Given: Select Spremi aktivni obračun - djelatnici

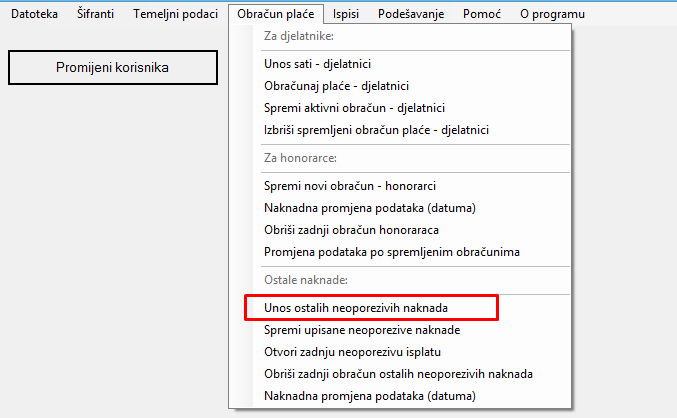Looking at the screenshot, I should click(354, 108).
